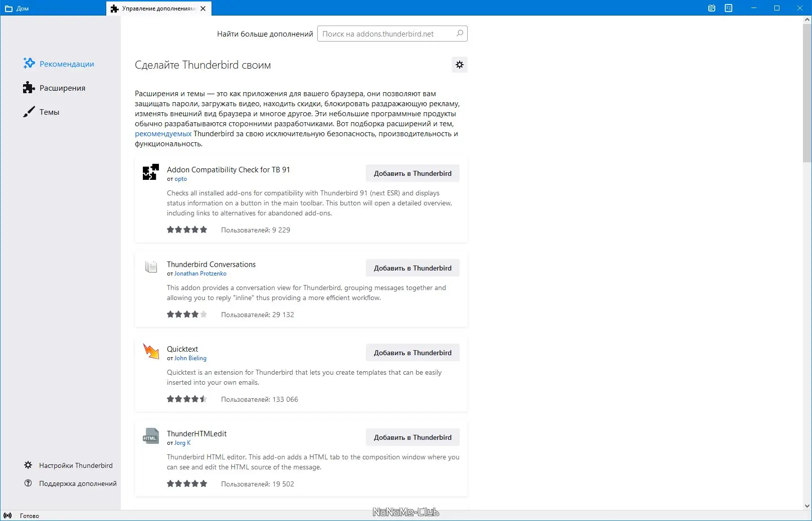Open Рекомендации category in sidebar
Screen dimensions: 812x521
(x=59, y=64)
